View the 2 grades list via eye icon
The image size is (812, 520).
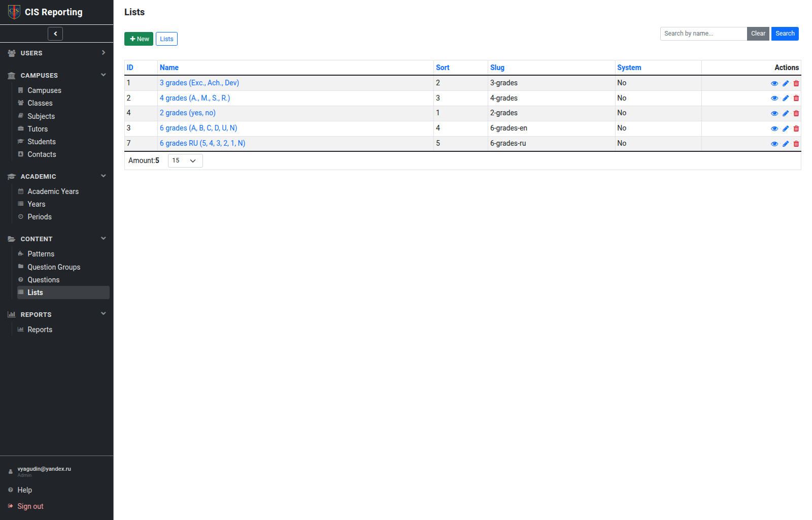[774, 113]
